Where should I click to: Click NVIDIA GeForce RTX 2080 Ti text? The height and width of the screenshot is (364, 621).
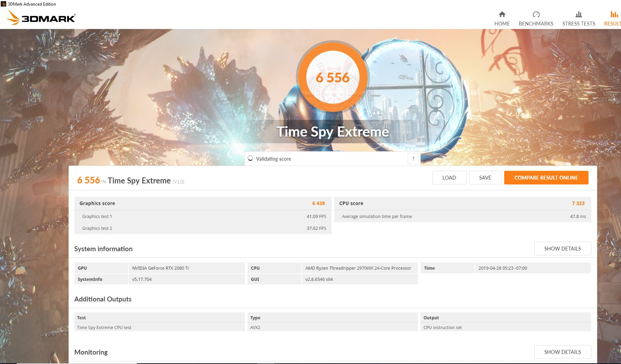[160, 268]
